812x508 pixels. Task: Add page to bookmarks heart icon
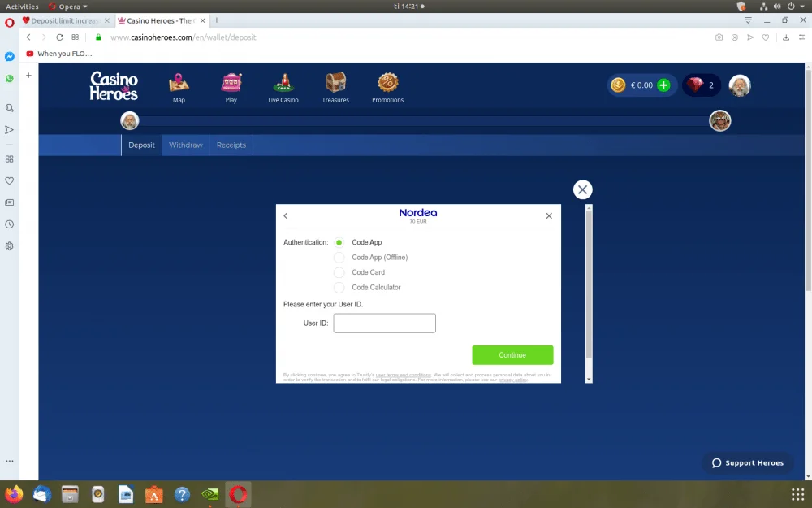766,37
